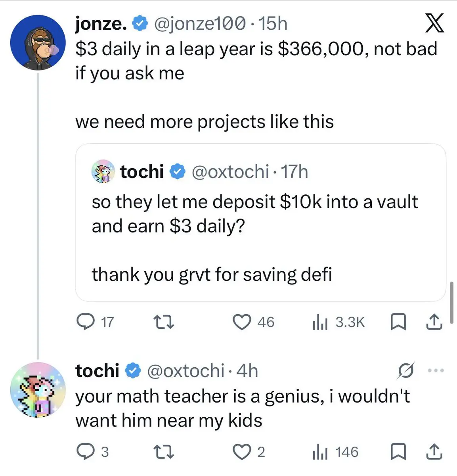Share jonze's tweet

click(x=434, y=322)
